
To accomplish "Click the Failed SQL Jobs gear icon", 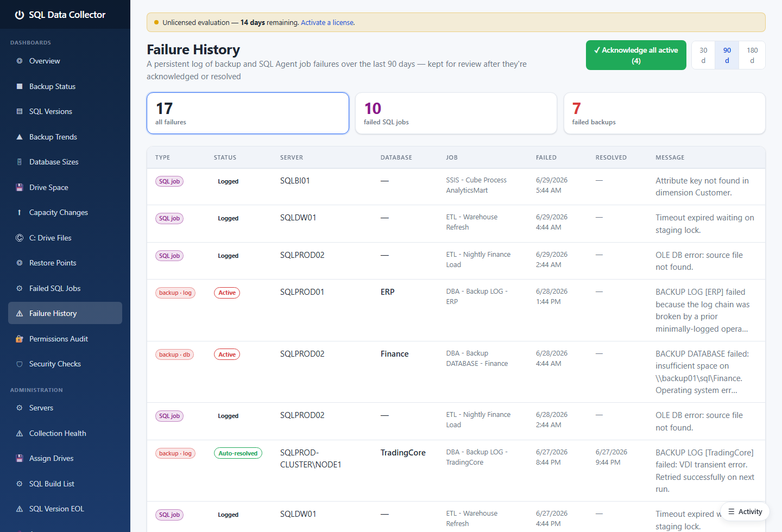I will [x=20, y=288].
